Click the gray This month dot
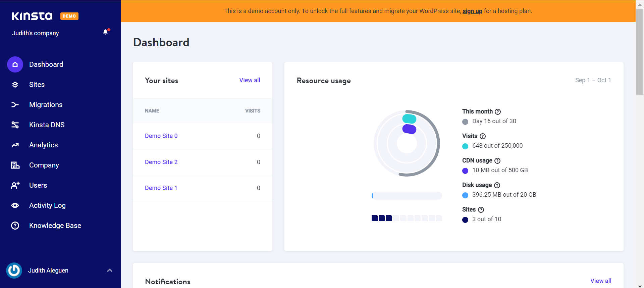The width and height of the screenshot is (644, 288). click(x=465, y=122)
